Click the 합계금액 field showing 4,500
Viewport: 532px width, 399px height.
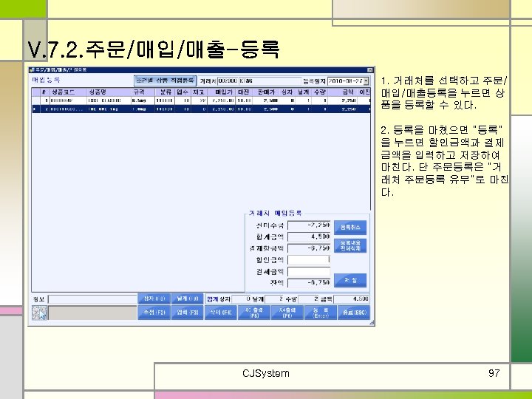(x=309, y=236)
